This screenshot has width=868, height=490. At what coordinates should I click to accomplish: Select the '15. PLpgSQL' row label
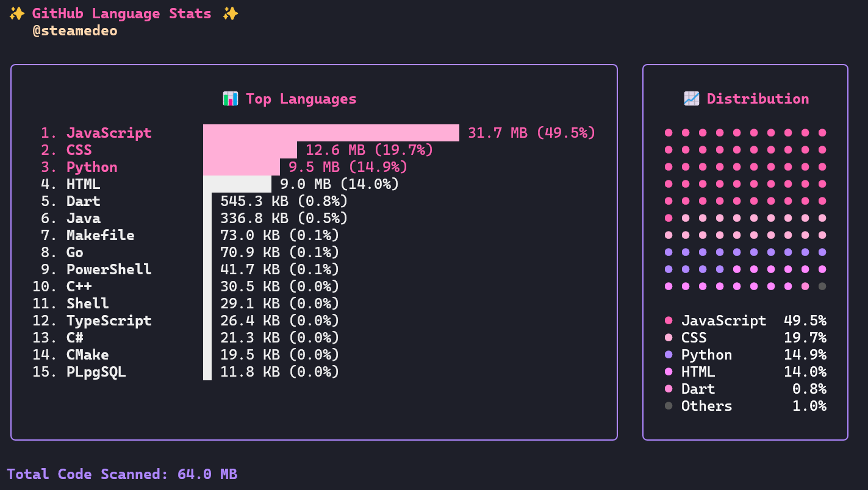point(79,372)
